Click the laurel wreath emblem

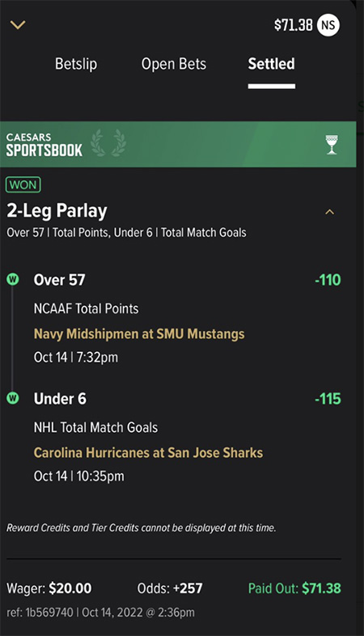tap(108, 142)
